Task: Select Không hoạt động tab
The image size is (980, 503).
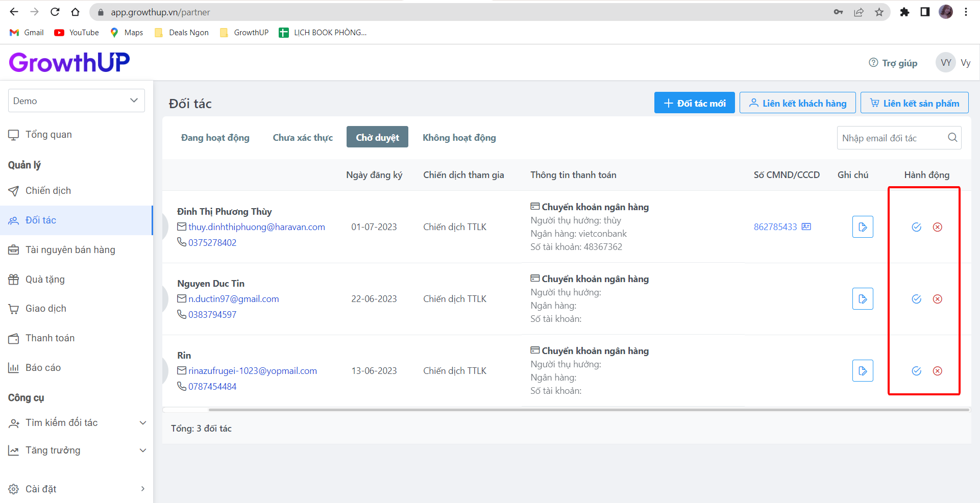Action: [x=459, y=137]
